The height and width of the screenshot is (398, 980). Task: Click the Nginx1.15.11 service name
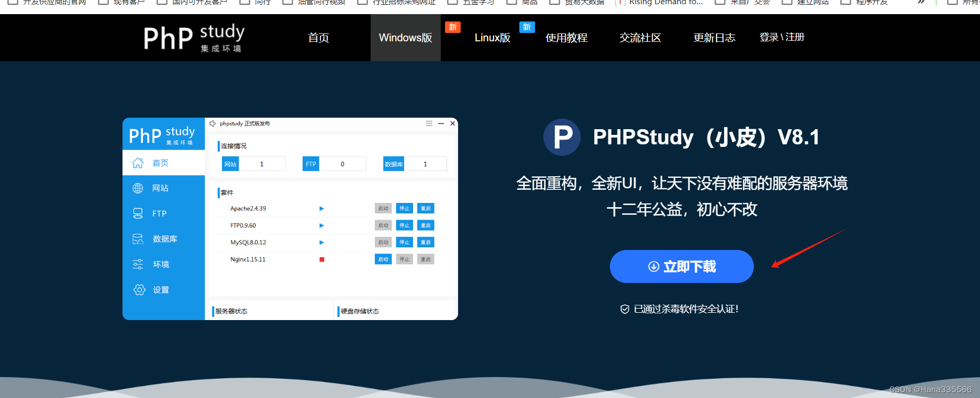(x=248, y=259)
